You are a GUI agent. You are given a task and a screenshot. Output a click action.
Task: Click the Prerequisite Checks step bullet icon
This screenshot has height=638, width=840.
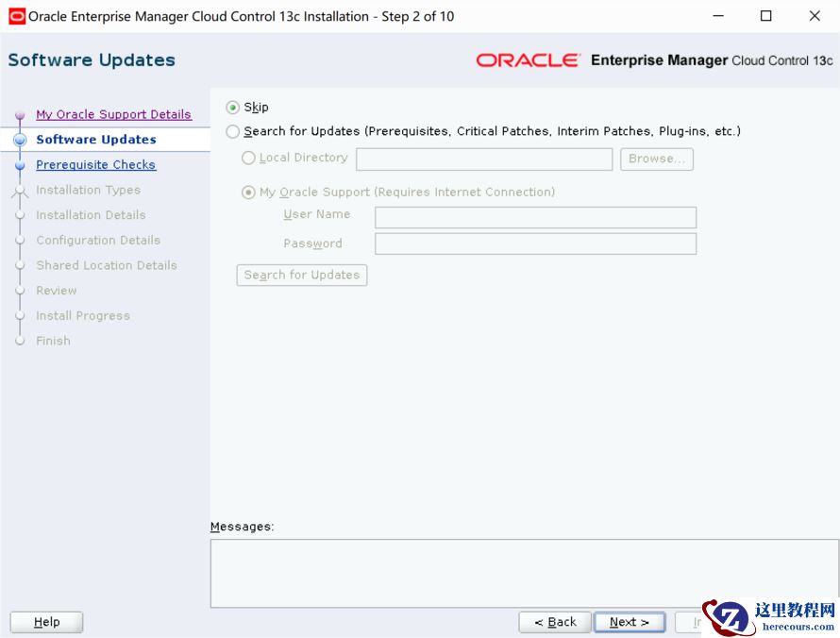pos(20,165)
